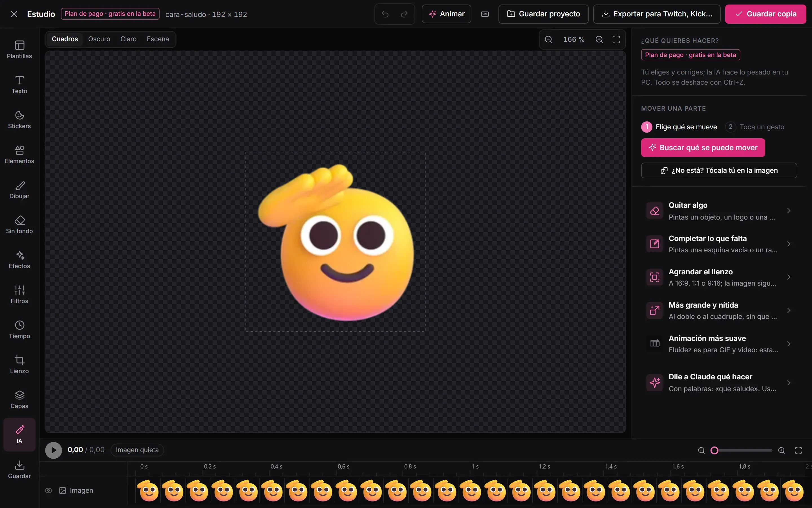This screenshot has width=812, height=508.
Task: Click Buscar qué se puede mover
Action: [703, 148]
